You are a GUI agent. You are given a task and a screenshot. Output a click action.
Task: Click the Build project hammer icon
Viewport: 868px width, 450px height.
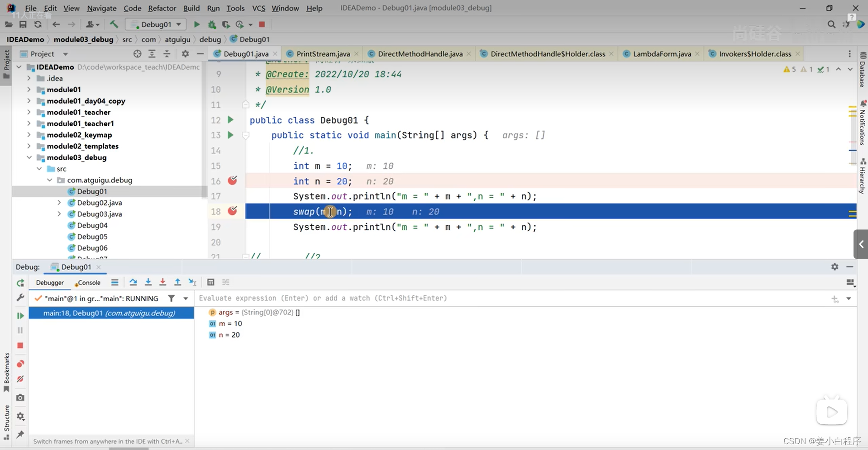click(114, 24)
